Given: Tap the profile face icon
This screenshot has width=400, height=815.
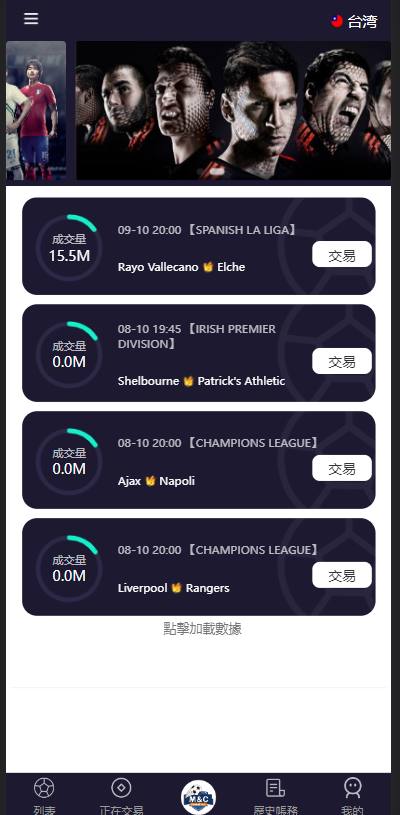Looking at the screenshot, I should [x=353, y=788].
